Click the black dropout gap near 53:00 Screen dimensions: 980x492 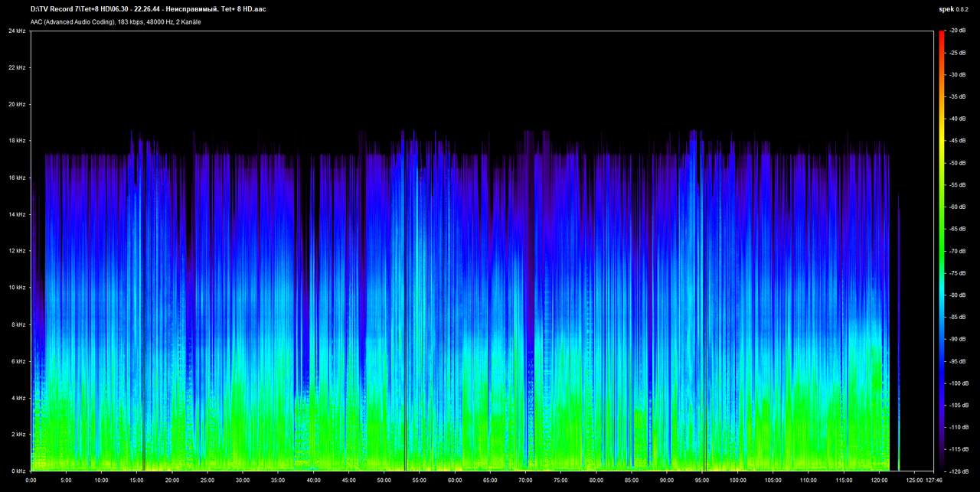pyautogui.click(x=405, y=306)
